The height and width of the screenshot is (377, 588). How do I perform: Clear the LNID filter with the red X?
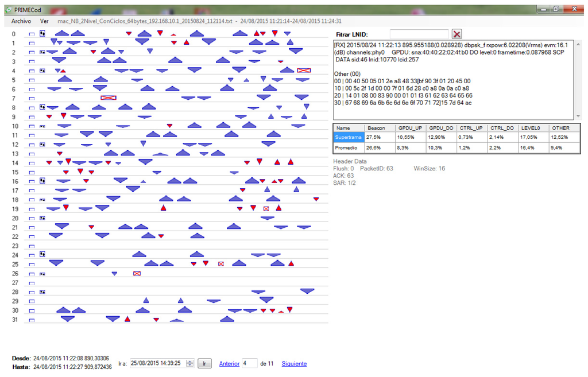tap(457, 34)
